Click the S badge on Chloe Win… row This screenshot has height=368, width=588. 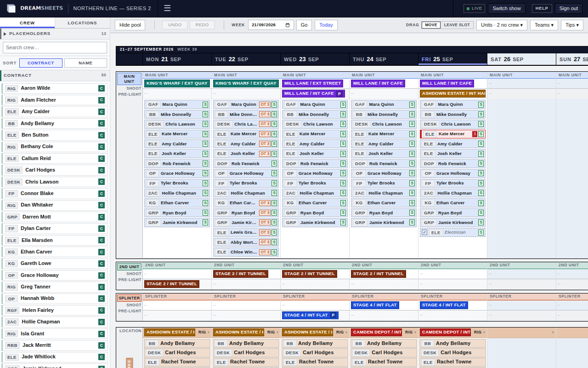tap(274, 252)
